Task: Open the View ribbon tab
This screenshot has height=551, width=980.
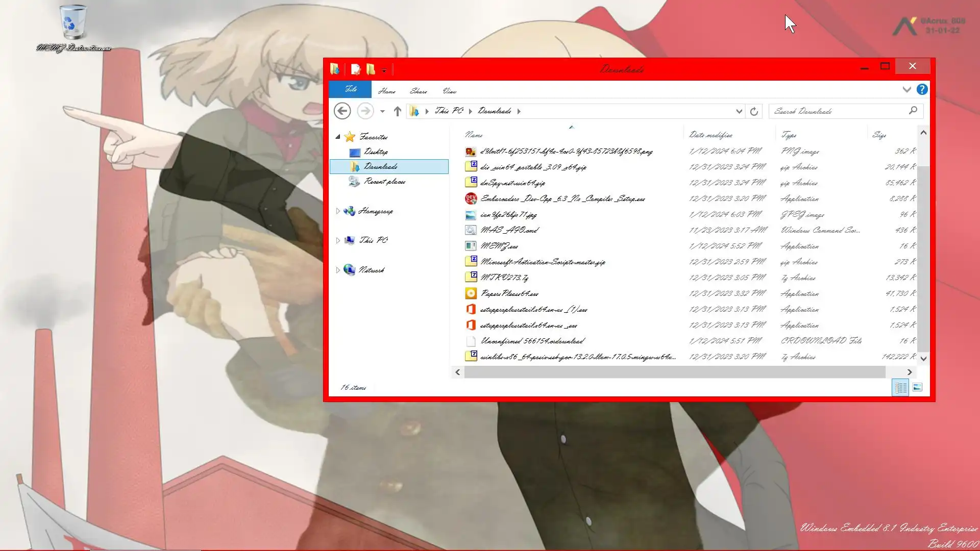Action: (x=449, y=91)
